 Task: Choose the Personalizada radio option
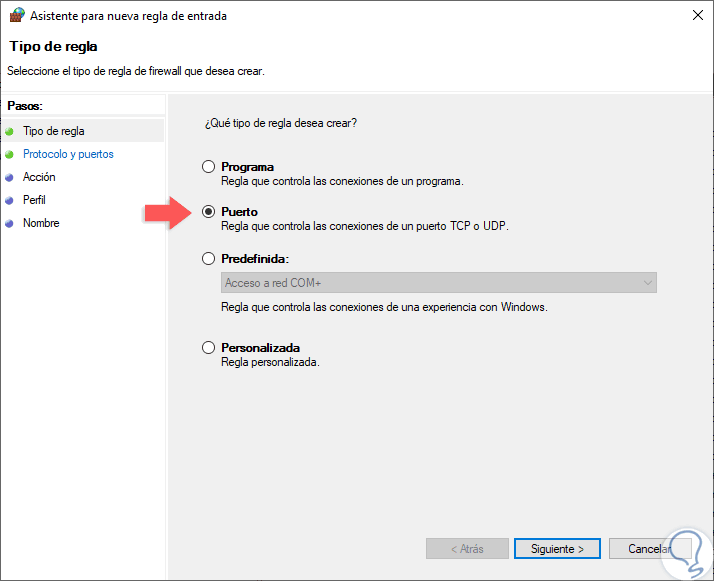point(208,348)
